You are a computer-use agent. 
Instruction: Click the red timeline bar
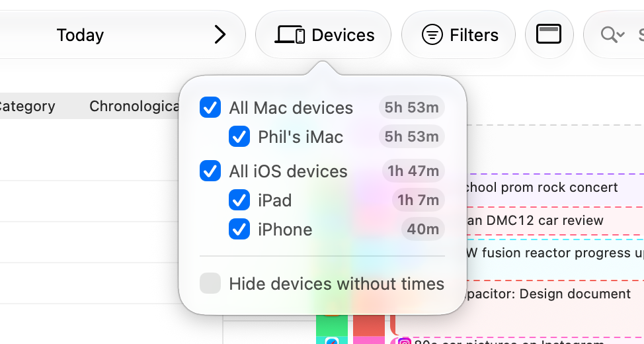click(x=369, y=325)
